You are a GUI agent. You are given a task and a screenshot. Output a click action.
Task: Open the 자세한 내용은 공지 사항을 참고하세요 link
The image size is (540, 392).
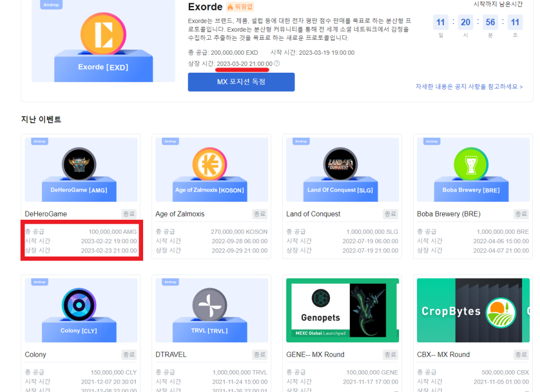point(469,87)
